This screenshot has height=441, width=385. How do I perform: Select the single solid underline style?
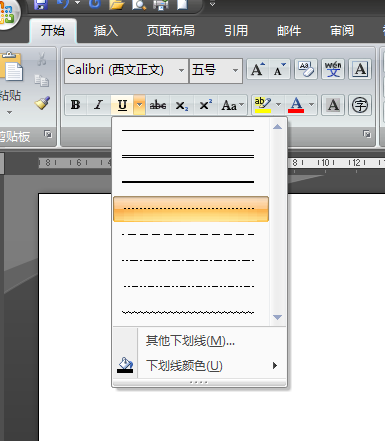point(191,130)
